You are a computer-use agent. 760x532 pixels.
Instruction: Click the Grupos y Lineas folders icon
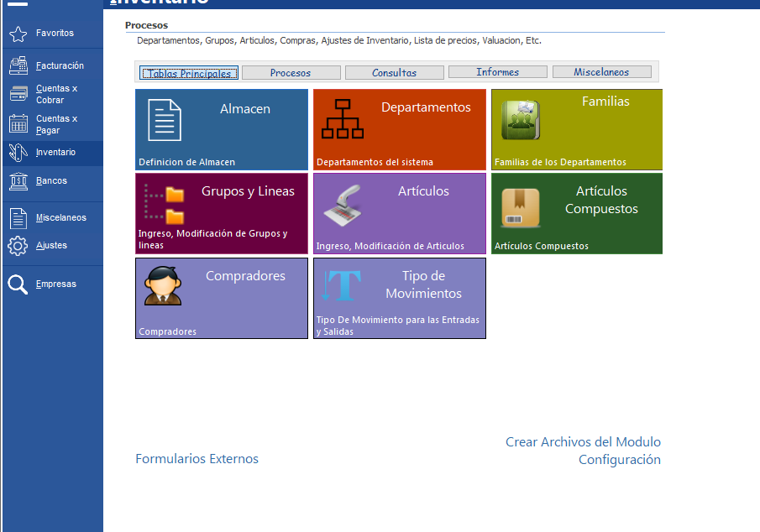click(x=165, y=204)
